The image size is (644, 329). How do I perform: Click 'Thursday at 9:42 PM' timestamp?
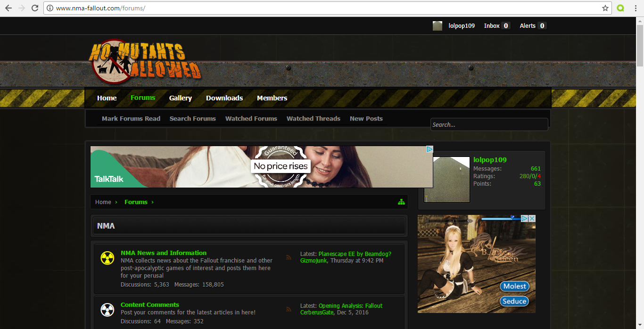click(357, 261)
